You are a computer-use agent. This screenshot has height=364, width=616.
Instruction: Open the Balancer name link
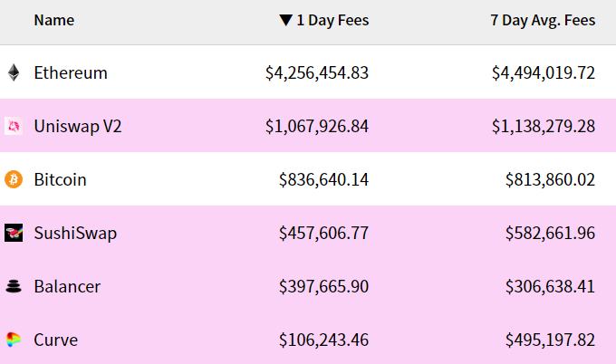tap(67, 286)
